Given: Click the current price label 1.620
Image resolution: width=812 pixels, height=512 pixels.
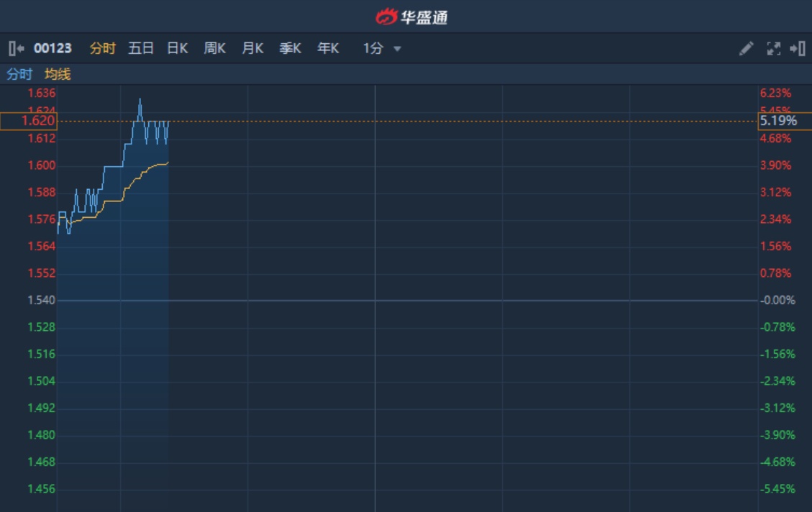Looking at the screenshot, I should (29, 121).
